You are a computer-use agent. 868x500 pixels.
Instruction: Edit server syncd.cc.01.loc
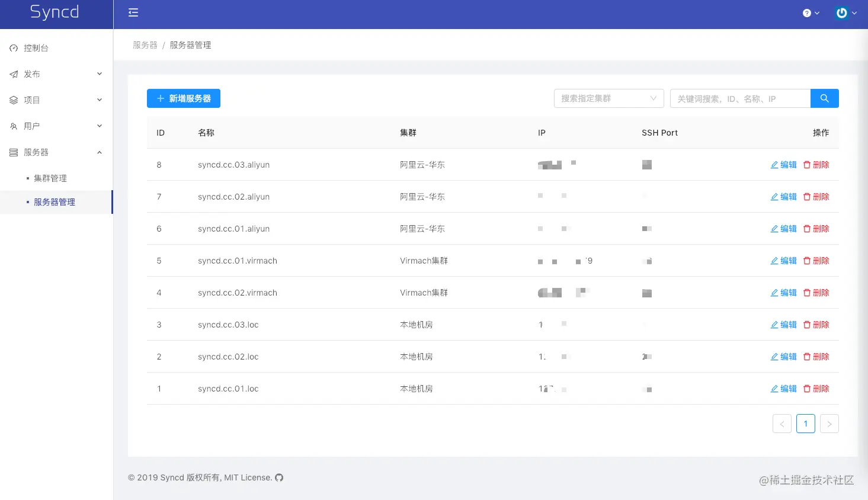783,389
